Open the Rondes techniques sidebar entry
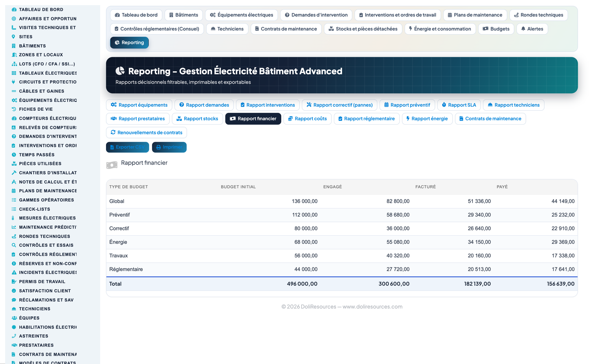This screenshot has height=364, width=589. pos(44,236)
